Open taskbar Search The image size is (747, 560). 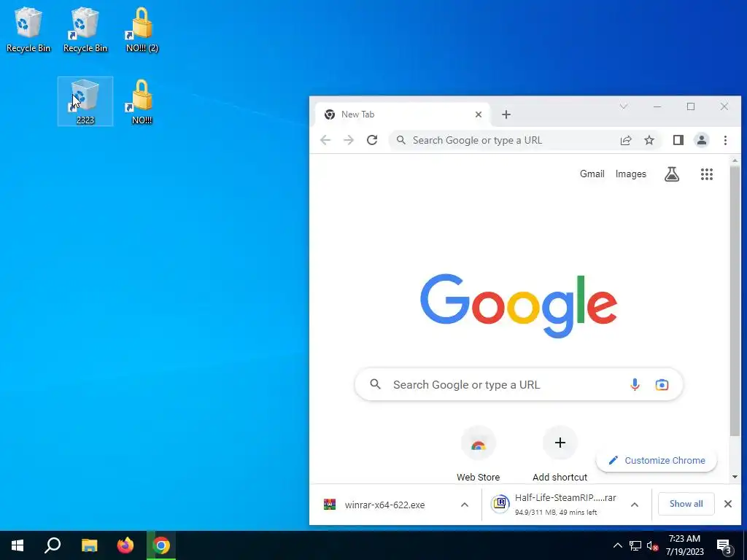[x=53, y=545]
